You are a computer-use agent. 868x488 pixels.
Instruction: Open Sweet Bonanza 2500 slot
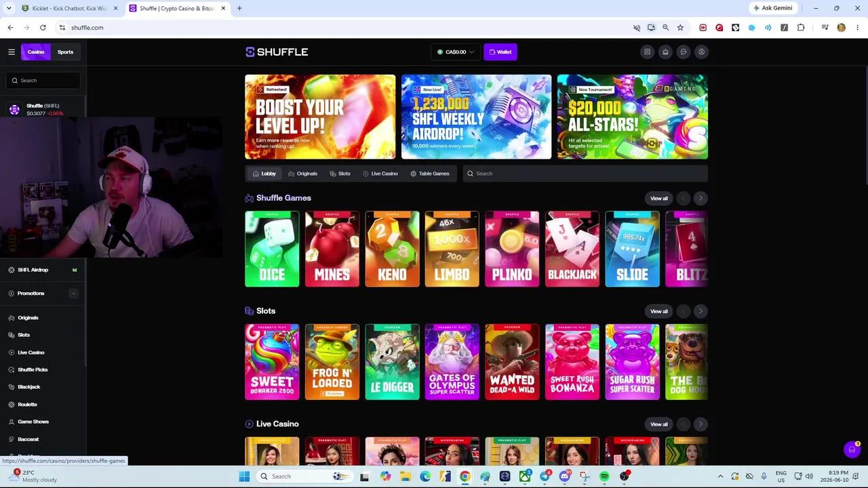click(272, 362)
